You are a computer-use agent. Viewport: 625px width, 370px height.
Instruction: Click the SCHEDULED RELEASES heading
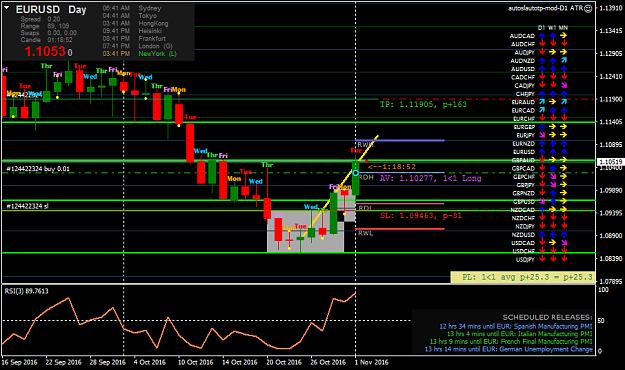point(547,317)
